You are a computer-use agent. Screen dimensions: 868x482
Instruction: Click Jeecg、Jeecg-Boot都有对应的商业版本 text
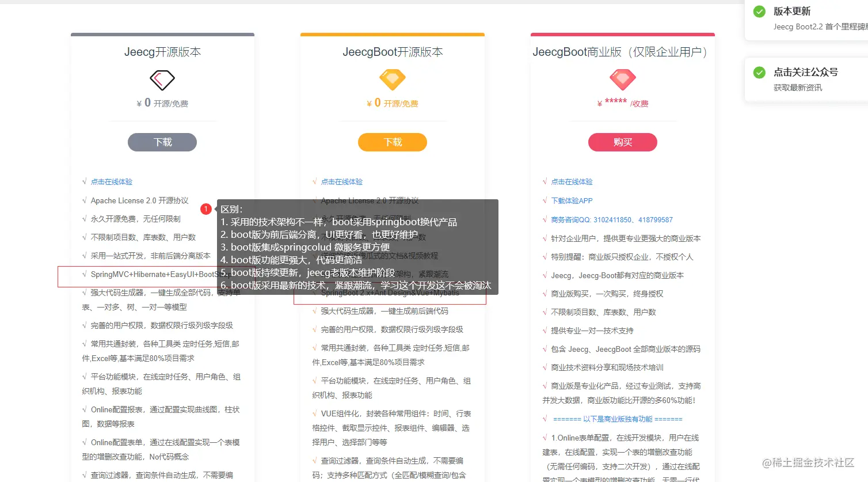[x=618, y=275]
